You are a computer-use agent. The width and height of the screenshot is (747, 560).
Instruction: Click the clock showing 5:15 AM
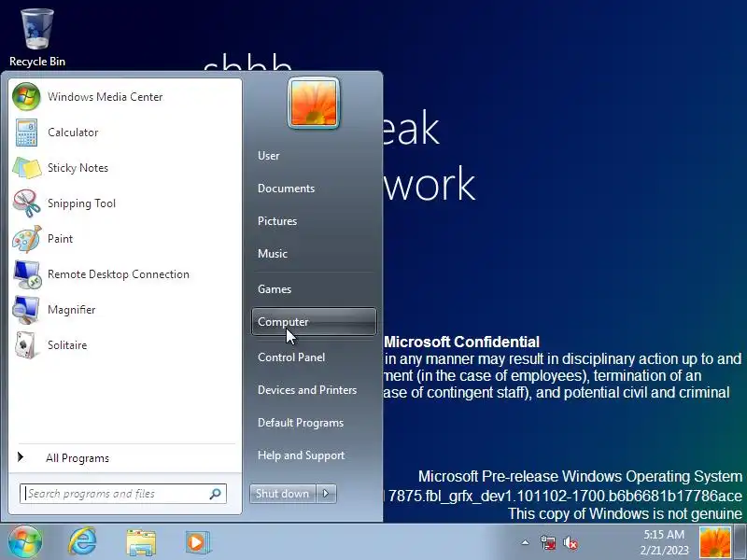tap(664, 535)
